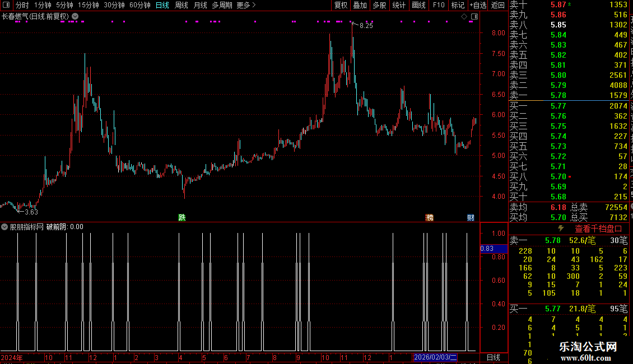
Task: Click the 总卖 72554 total value
Action: coord(599,207)
